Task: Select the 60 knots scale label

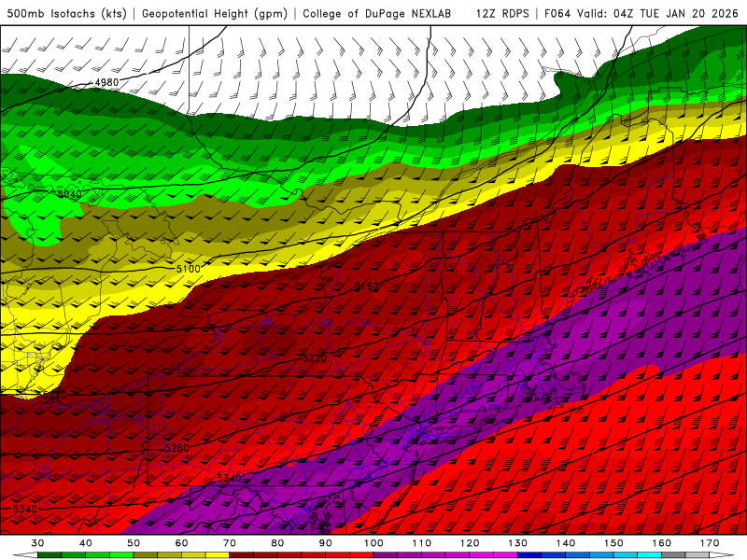Action: pyautogui.click(x=181, y=543)
